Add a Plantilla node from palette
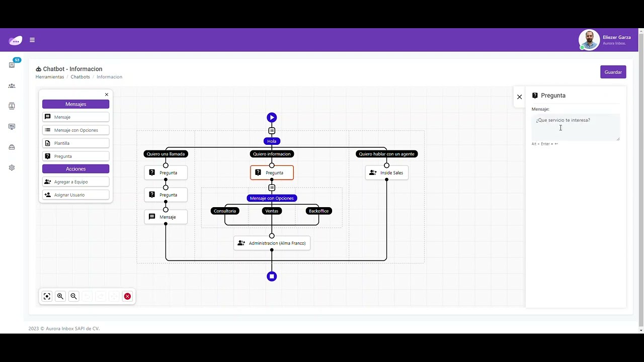644x362 pixels. click(x=75, y=143)
